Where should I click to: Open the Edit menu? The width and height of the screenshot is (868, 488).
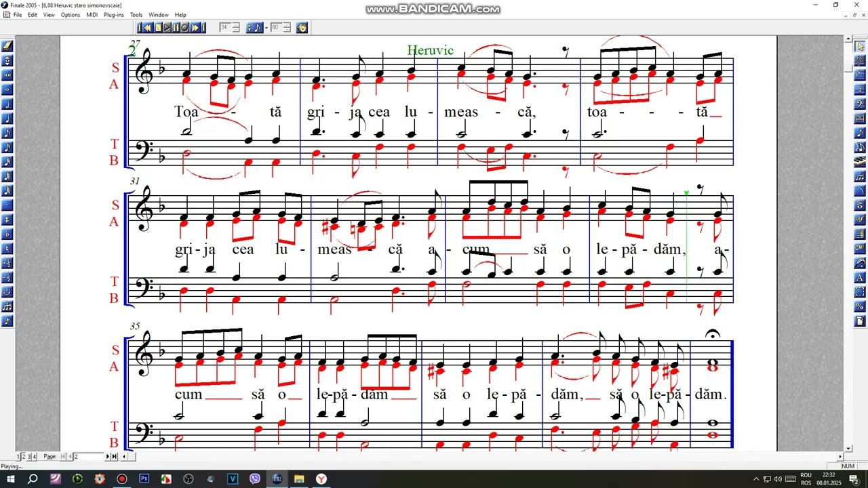click(x=33, y=15)
